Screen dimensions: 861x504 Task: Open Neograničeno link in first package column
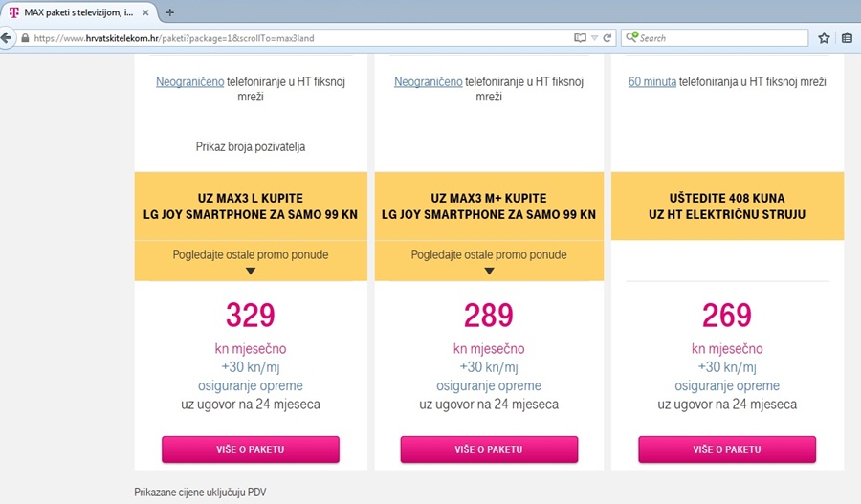189,82
